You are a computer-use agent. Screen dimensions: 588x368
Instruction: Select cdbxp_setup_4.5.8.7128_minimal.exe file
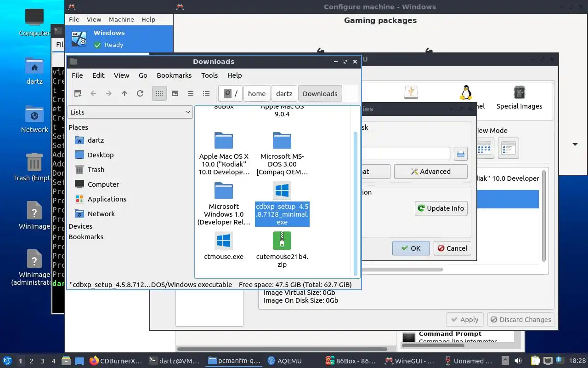coord(282,204)
